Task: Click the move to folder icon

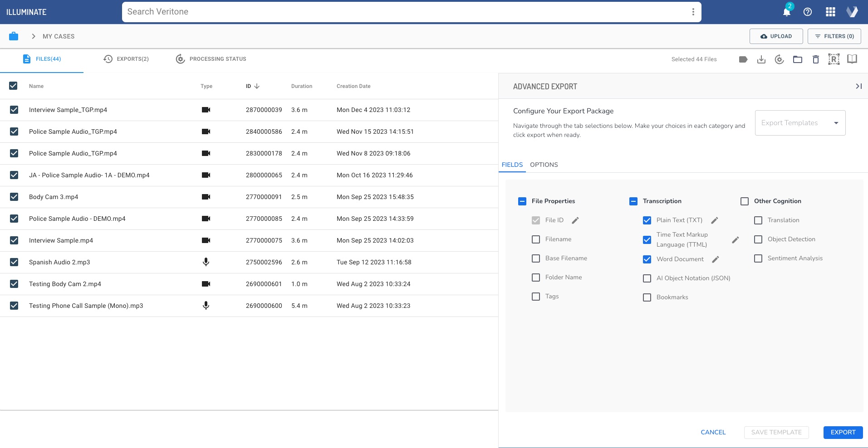Action: coord(798,59)
